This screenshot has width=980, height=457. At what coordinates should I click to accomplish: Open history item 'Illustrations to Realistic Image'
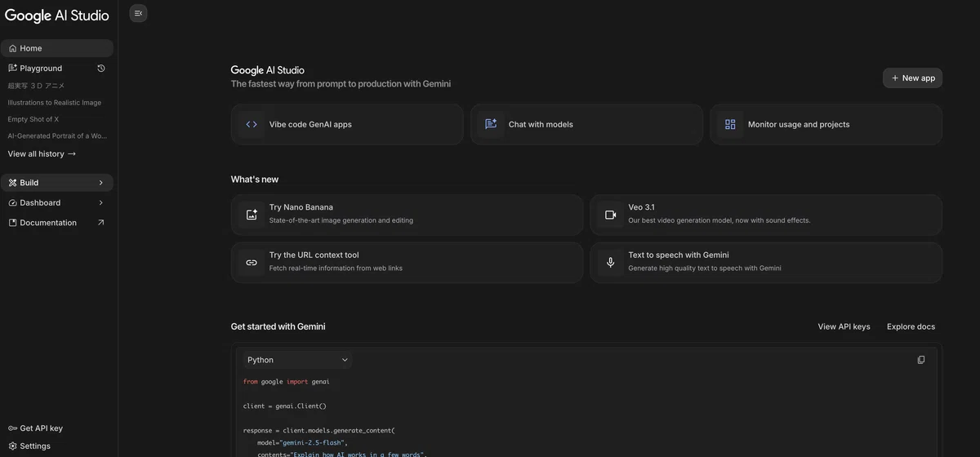click(55, 103)
